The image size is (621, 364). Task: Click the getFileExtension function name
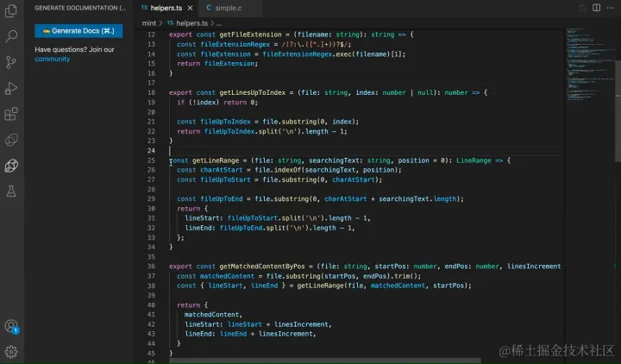(250, 35)
